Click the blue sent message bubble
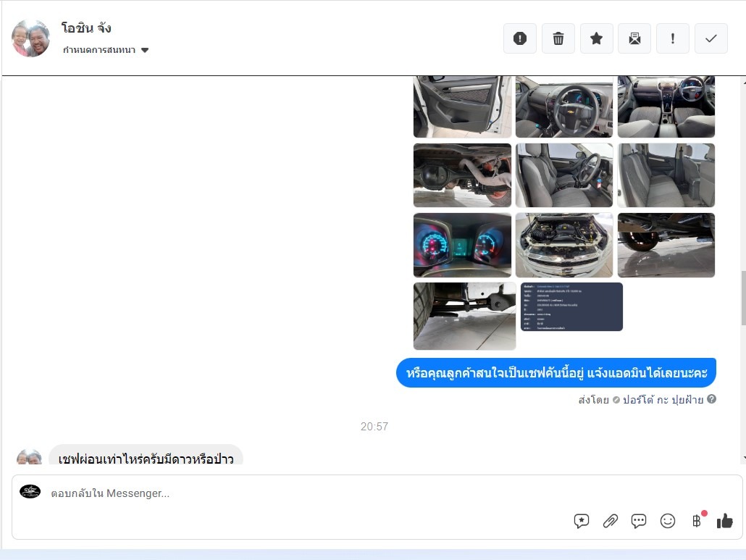The image size is (746, 560). coord(556,372)
